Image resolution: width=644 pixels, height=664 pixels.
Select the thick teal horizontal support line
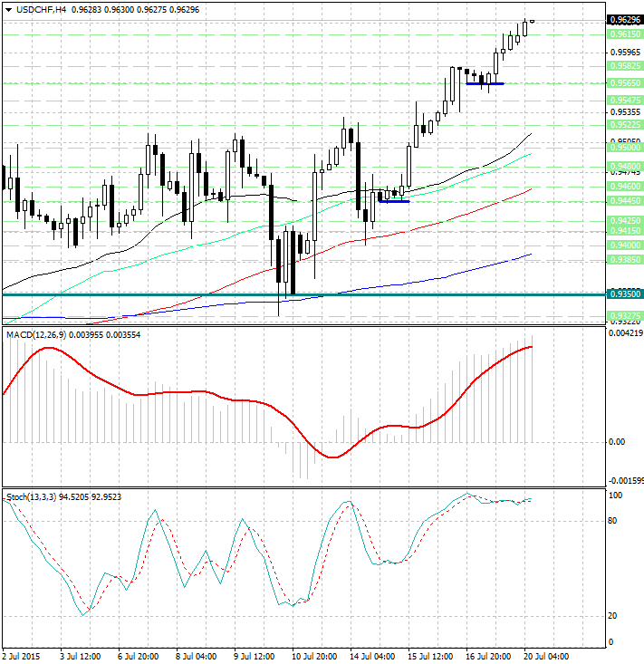tap(304, 294)
